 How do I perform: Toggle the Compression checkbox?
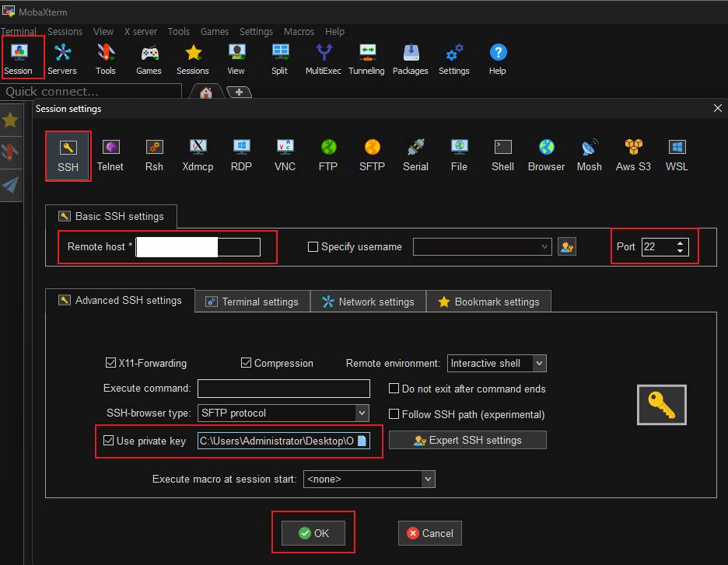tap(246, 363)
